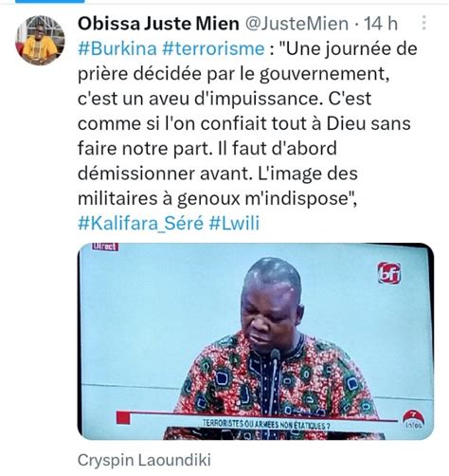The width and height of the screenshot is (449, 476).
Task: Click the red square in the lower banner
Action: click(123, 417)
